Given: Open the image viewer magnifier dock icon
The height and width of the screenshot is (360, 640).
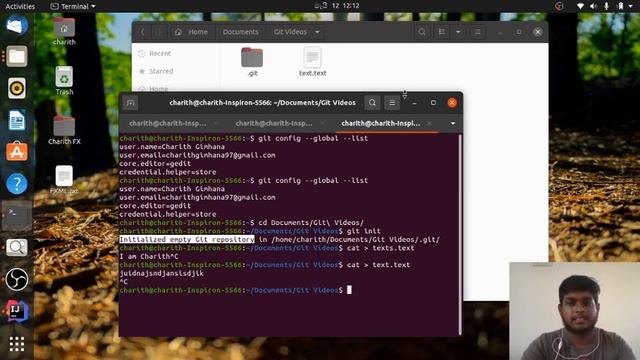Looking at the screenshot, I should 17,247.
